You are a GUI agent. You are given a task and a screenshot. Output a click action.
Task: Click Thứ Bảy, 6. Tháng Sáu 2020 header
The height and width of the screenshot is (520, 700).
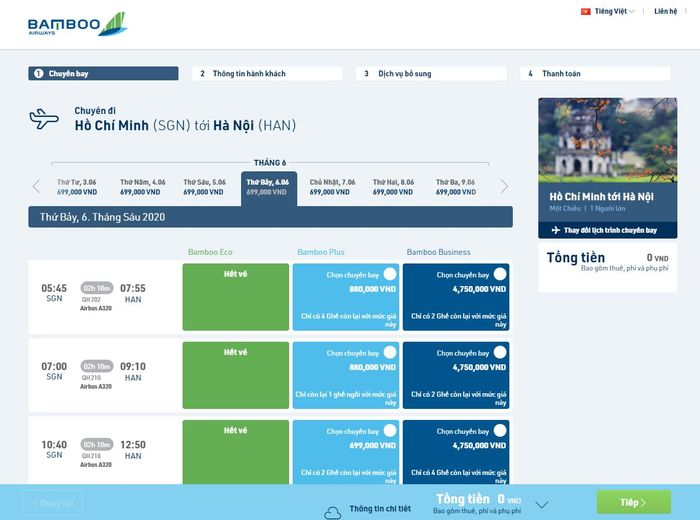271,217
